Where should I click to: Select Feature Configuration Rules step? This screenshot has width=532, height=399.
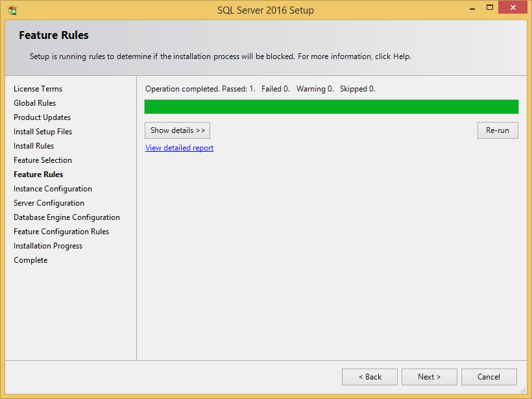click(x=61, y=232)
